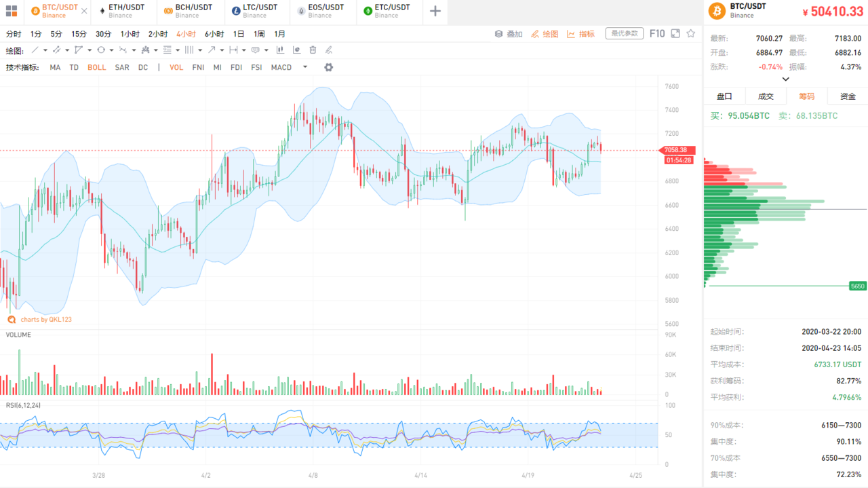Select the wave pattern drawing tool
868x488 pixels.
coord(123,50)
